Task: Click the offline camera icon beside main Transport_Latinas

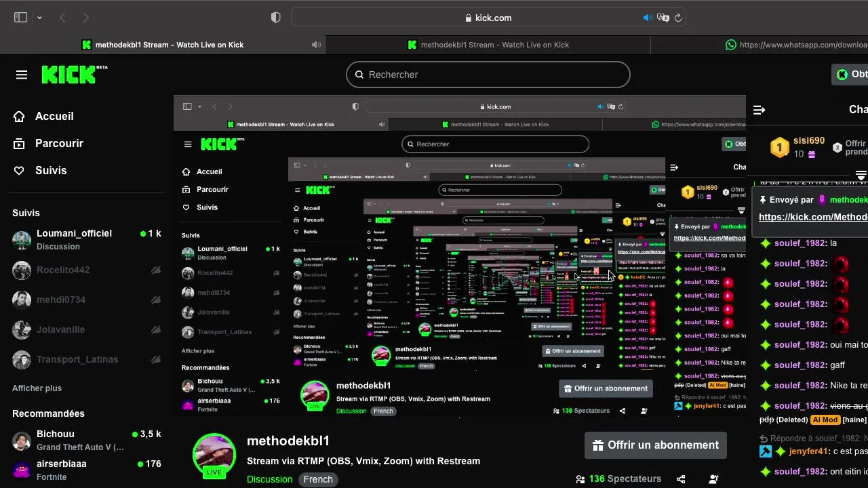Action: [156, 359]
